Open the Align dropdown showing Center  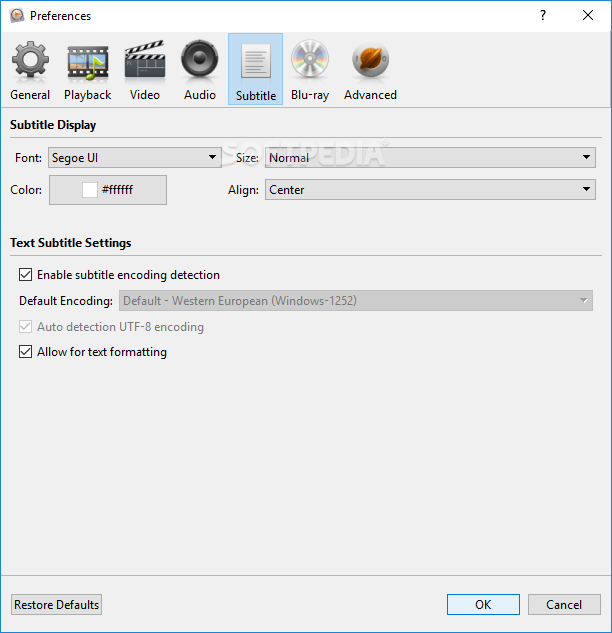tap(430, 189)
